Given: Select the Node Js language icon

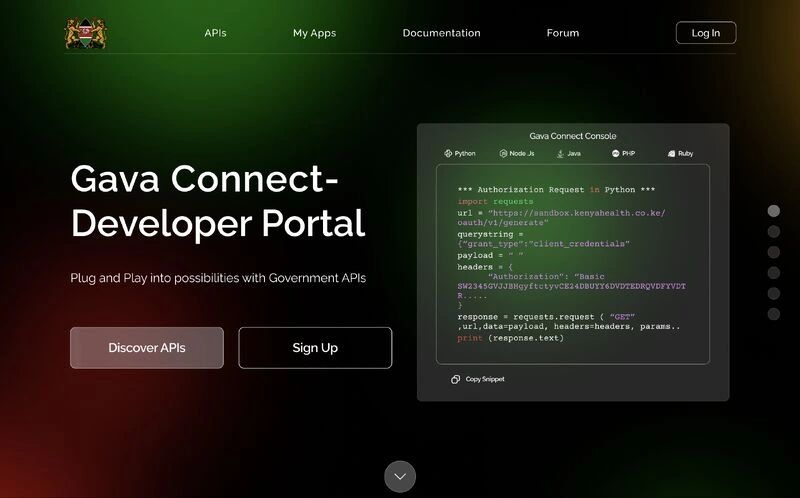Looking at the screenshot, I should 502,154.
